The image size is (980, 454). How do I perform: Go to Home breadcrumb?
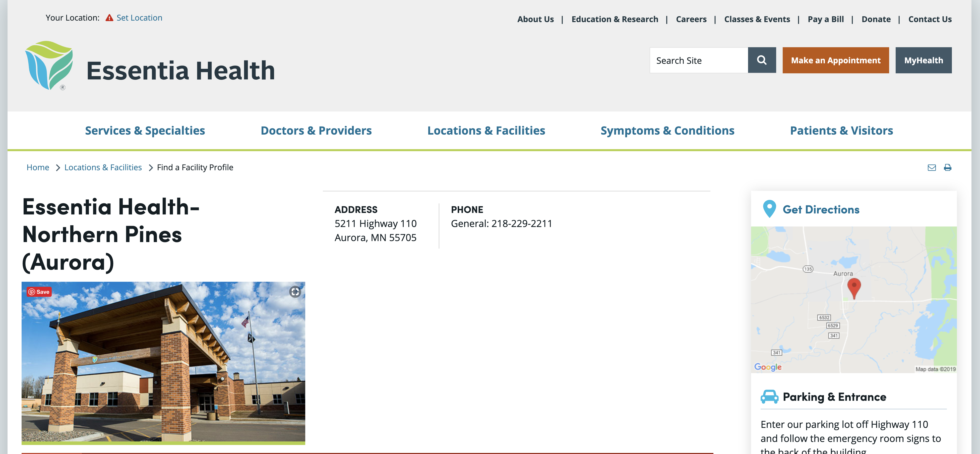click(38, 167)
